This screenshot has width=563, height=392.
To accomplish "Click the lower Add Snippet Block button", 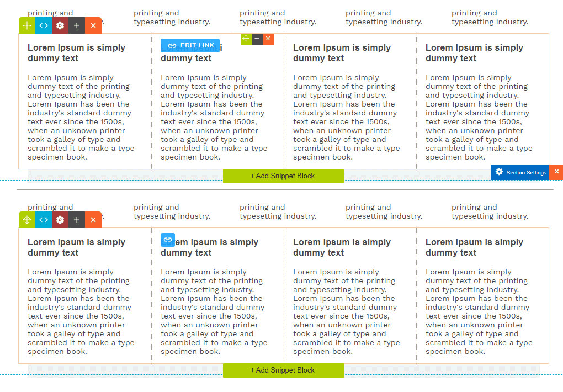I will click(283, 370).
